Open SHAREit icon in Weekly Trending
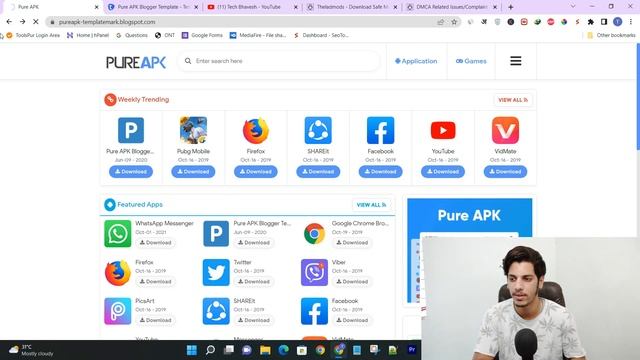Screen dimensions: 640x360 pos(318,130)
